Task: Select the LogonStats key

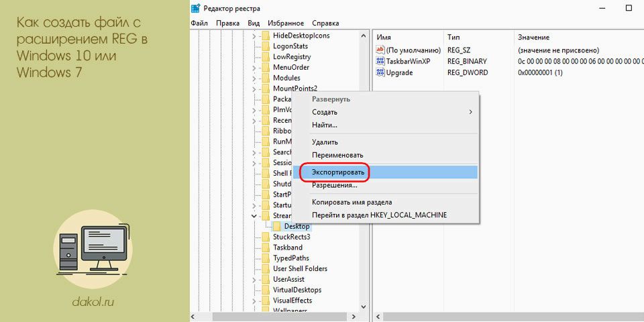Action: (290, 46)
